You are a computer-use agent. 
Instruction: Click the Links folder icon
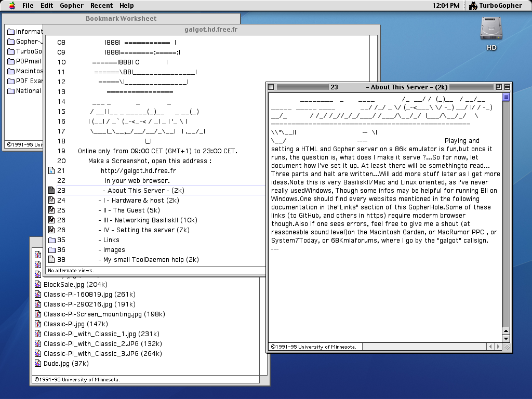pyautogui.click(x=51, y=240)
